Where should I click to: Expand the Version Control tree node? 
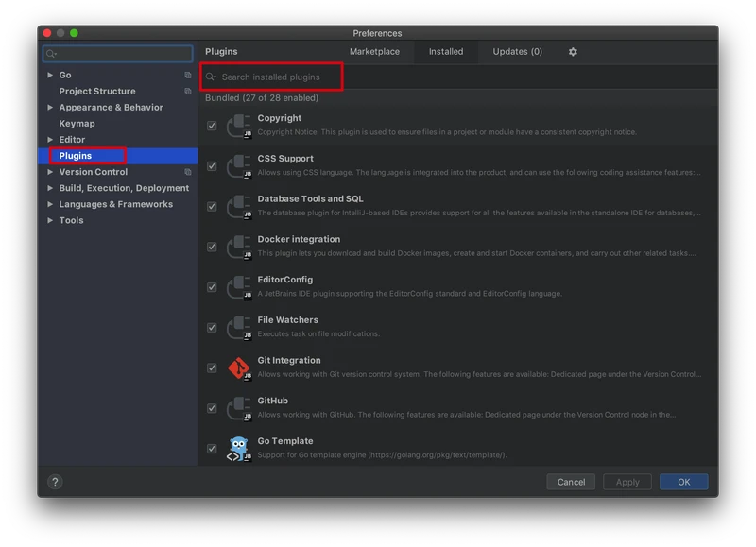click(50, 171)
